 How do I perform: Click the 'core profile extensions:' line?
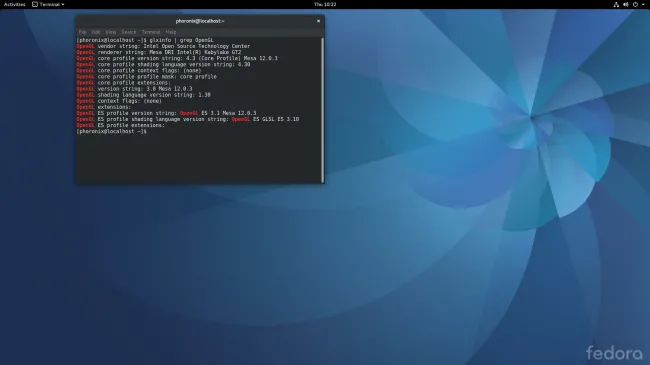click(124, 83)
